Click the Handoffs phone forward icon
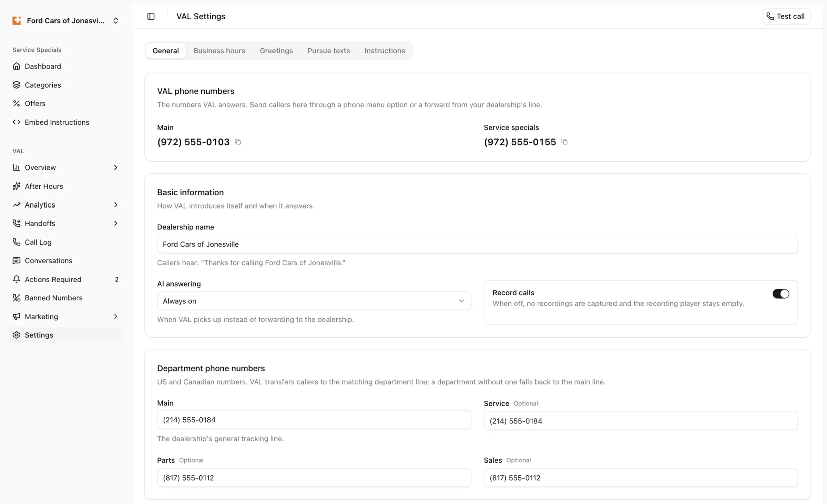827x504 pixels. [16, 223]
